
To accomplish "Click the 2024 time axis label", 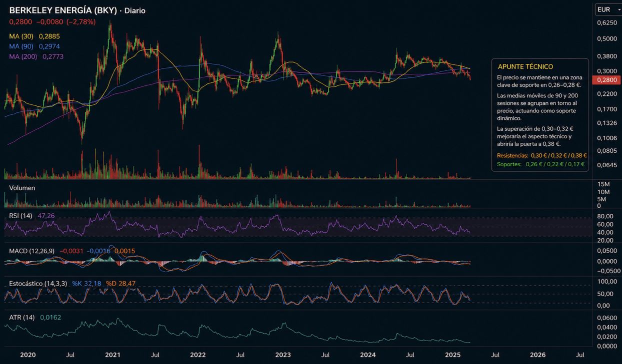I will coord(367,355).
